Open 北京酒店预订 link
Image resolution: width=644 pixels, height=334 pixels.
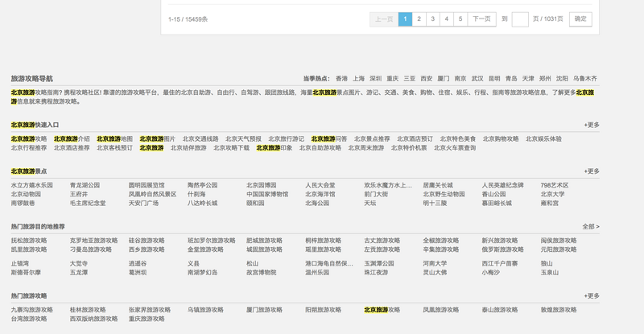(415, 139)
